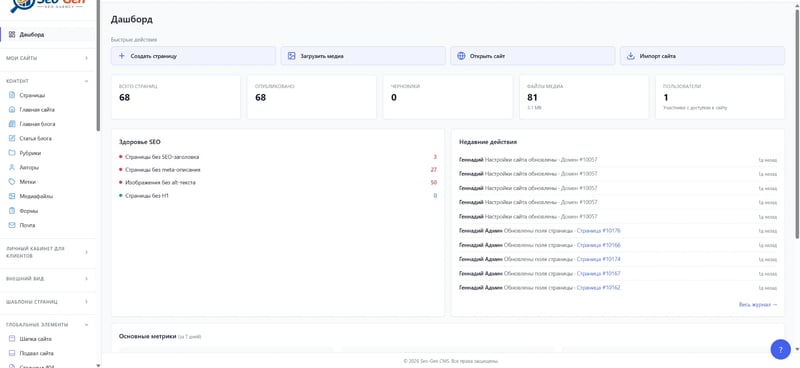Click the ПОЛЬЗОВАТЕЛИ stat card
800x368 pixels.
click(x=720, y=97)
